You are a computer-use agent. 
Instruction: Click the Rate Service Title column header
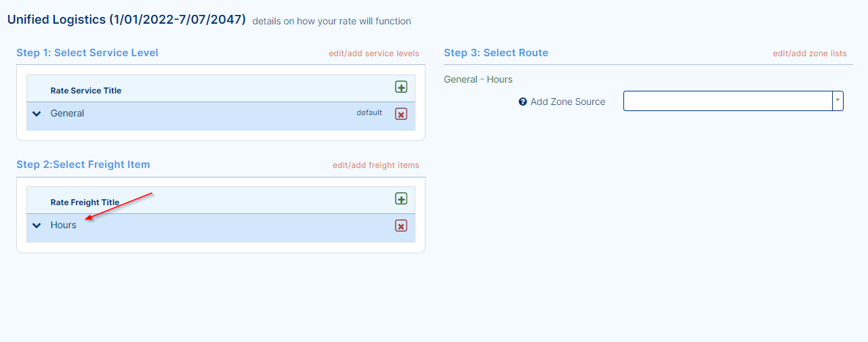point(86,91)
